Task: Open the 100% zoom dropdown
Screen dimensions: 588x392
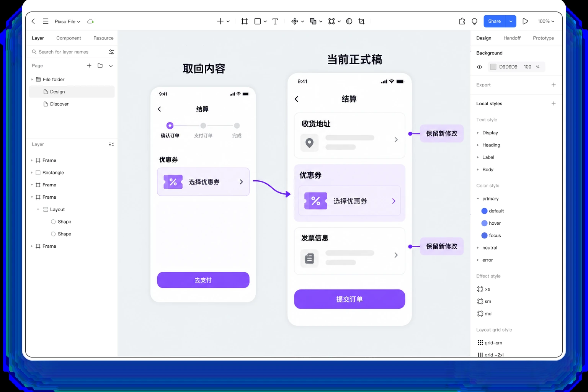Action: pyautogui.click(x=546, y=21)
